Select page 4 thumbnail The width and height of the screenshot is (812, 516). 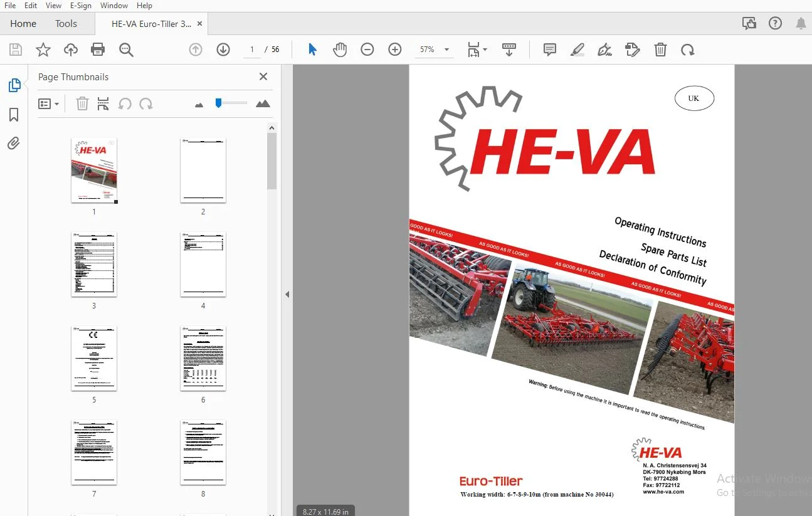coord(203,265)
